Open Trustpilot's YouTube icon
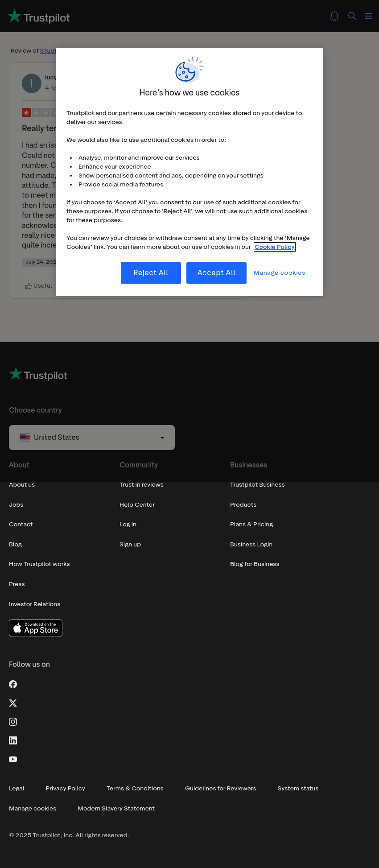 click(x=13, y=759)
